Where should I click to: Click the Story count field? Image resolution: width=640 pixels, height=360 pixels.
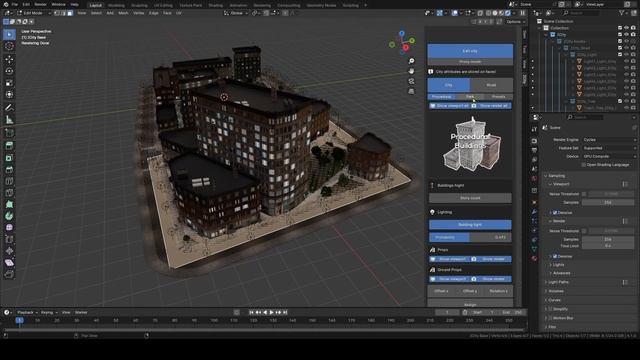click(470, 198)
